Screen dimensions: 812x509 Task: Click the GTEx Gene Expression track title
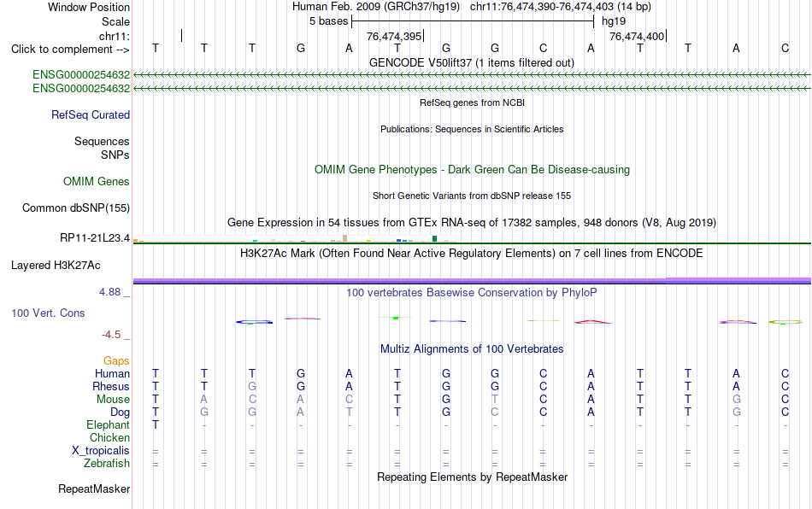tap(472, 222)
